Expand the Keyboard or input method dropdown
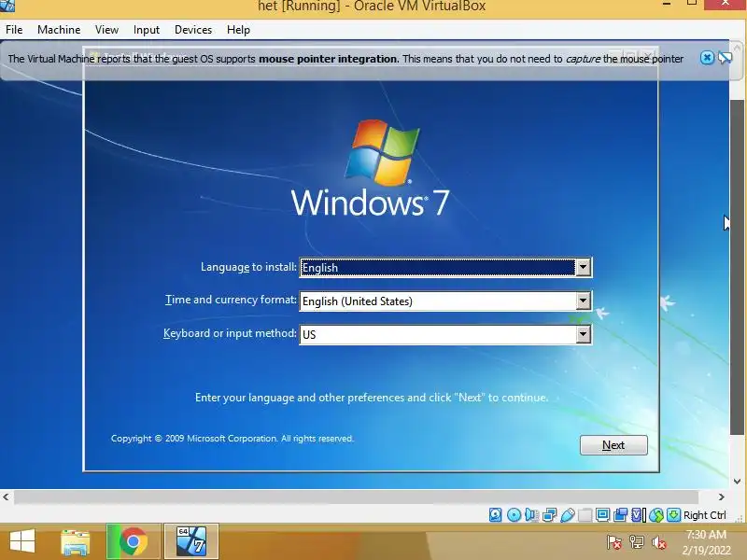 (x=583, y=334)
